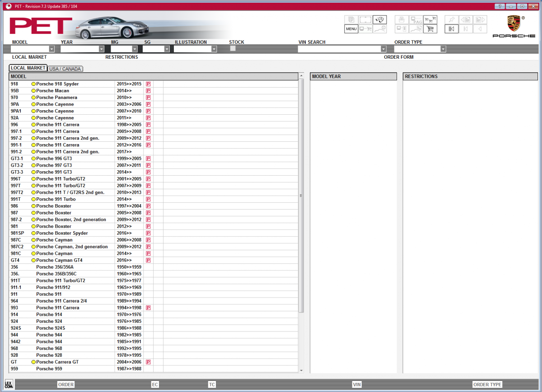The height and width of the screenshot is (392, 542).
Task: Select Porsche Boxster Spyder row
Action: (154, 233)
